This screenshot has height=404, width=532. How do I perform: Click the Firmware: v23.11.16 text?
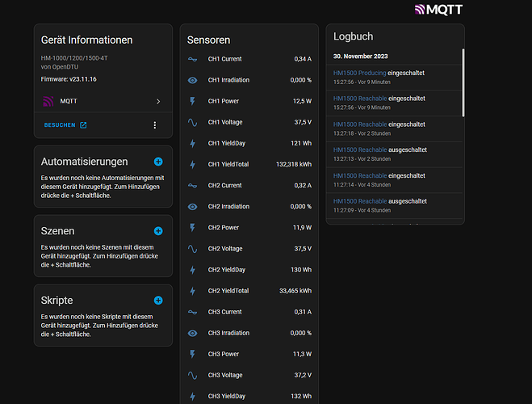click(69, 79)
